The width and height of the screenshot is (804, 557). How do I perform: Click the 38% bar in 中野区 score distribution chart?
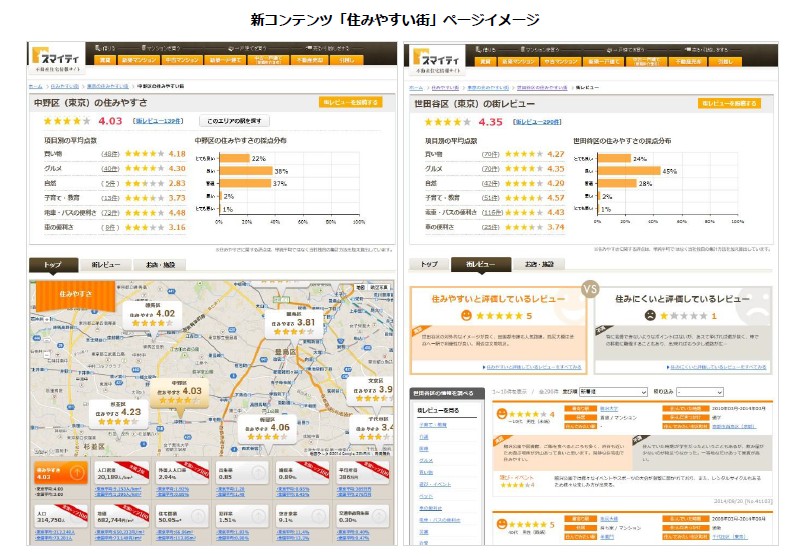point(246,171)
